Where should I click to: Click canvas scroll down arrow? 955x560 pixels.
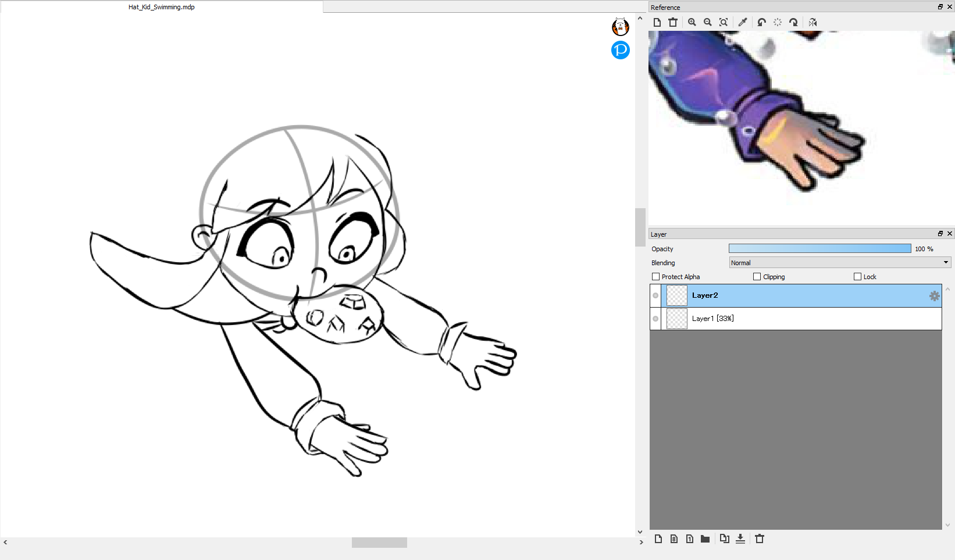640,532
